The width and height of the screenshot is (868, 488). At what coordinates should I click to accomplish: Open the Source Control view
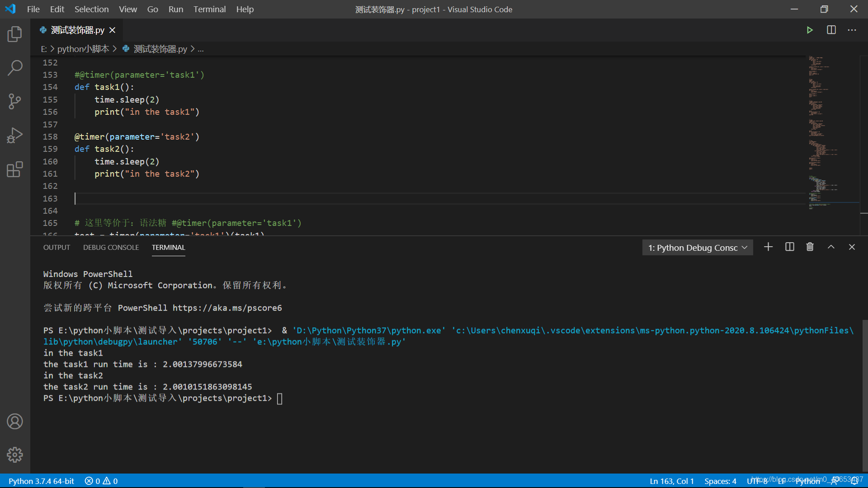(x=15, y=101)
